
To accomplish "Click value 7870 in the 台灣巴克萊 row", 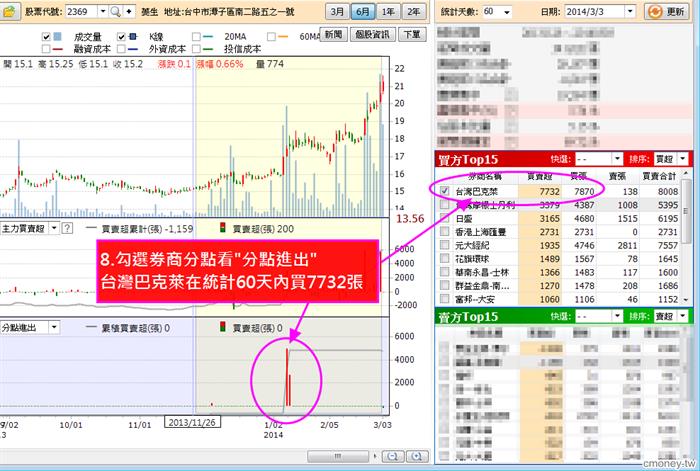I will click(584, 192).
